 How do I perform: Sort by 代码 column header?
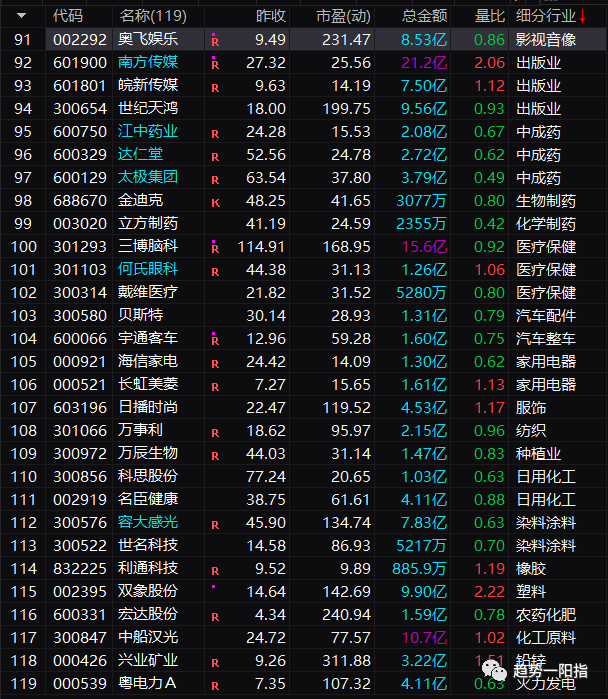tap(68, 16)
